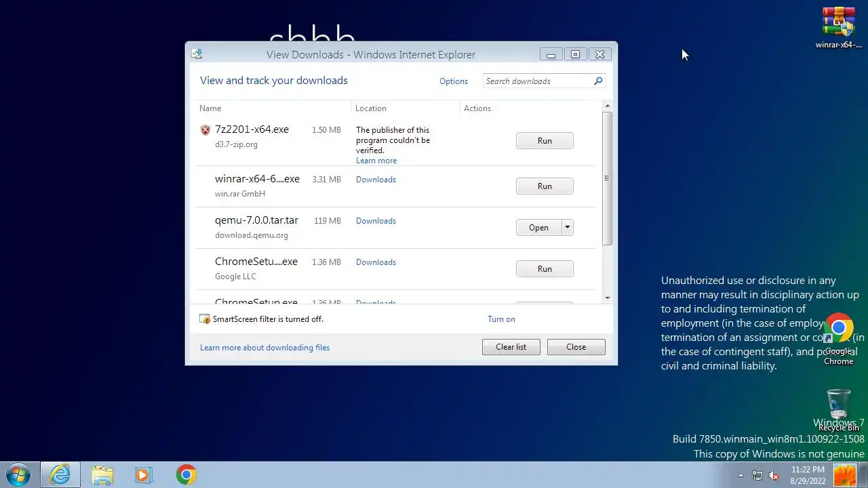The image size is (868, 488).
Task: Open Learn more about downloading files
Action: pos(264,348)
